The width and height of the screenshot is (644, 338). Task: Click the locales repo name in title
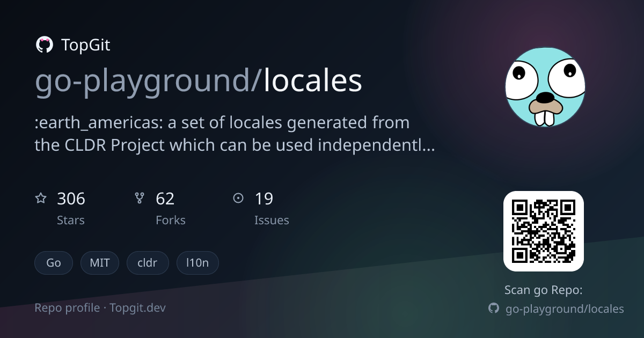tap(313, 80)
